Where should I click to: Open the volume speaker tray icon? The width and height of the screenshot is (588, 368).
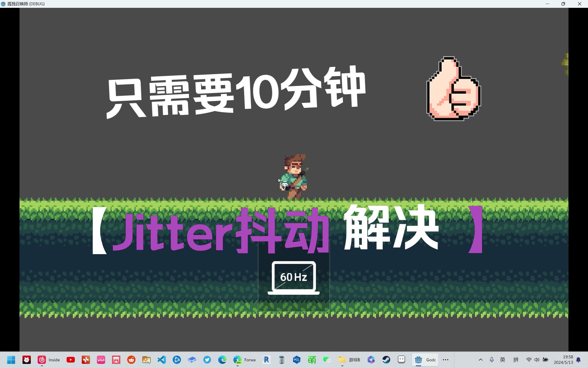pos(537,359)
